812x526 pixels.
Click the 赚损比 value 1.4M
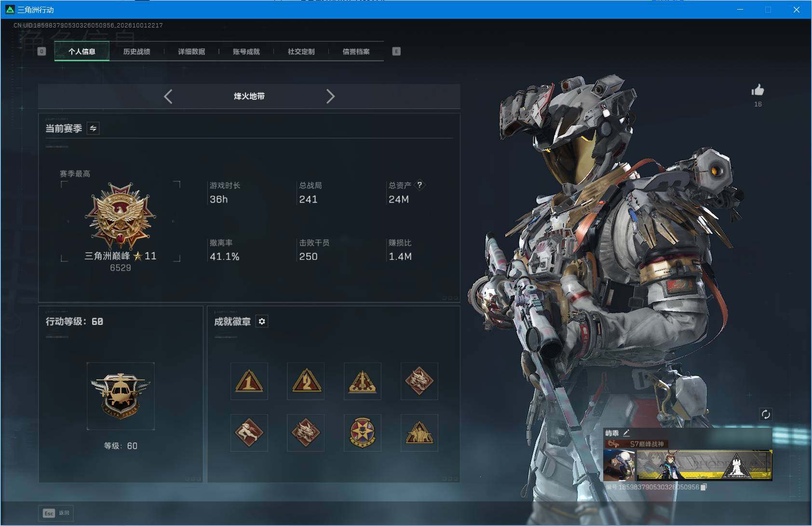pos(400,256)
